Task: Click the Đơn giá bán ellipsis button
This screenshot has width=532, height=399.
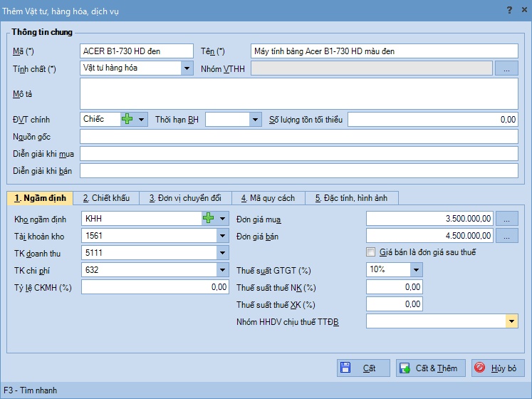Action: [x=507, y=236]
